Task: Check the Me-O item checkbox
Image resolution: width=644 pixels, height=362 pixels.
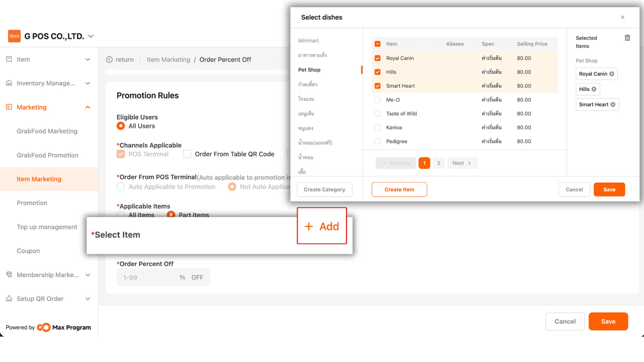Action: coord(377,100)
